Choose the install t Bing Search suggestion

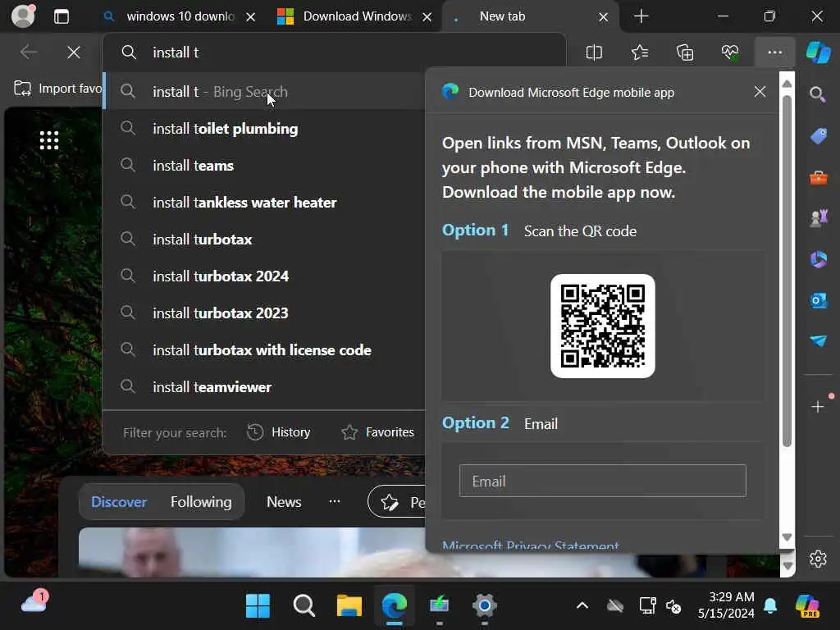pos(264,92)
